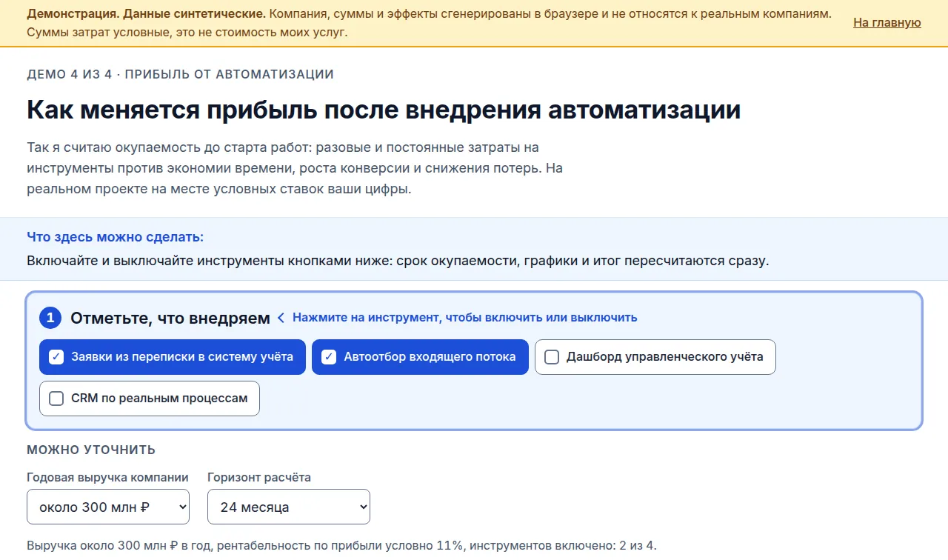Click the 'Горизонт расчёта' field label
Viewport: 948px width, 560px height.
coord(259,477)
